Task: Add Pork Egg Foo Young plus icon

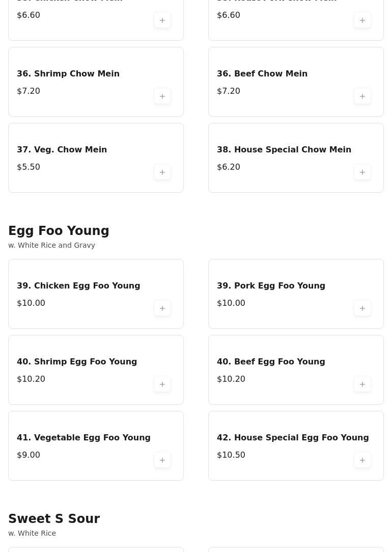Action: click(x=362, y=308)
